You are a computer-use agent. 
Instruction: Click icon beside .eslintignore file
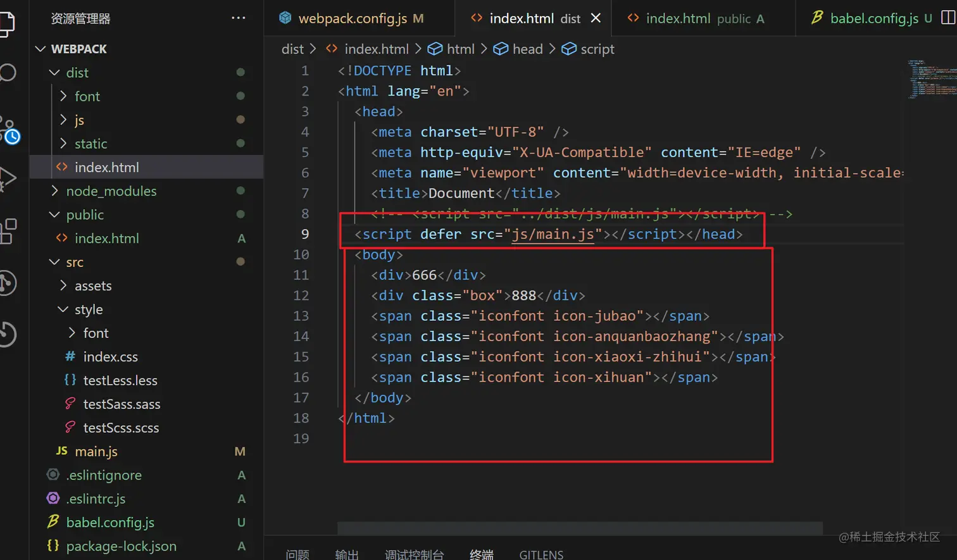click(x=53, y=475)
